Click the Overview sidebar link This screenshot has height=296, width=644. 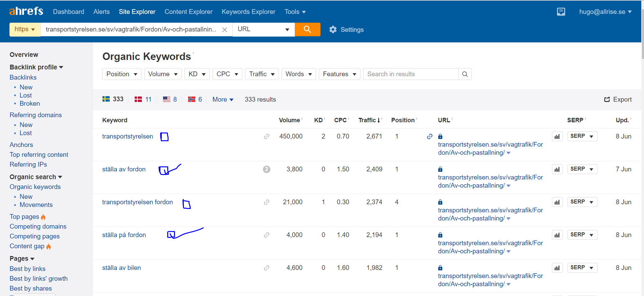24,55
